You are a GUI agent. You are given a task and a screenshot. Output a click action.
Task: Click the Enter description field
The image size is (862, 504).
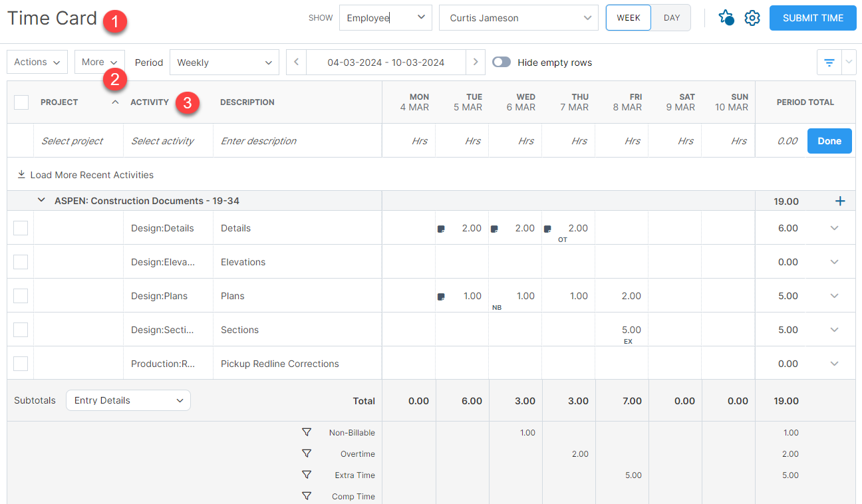click(x=297, y=141)
